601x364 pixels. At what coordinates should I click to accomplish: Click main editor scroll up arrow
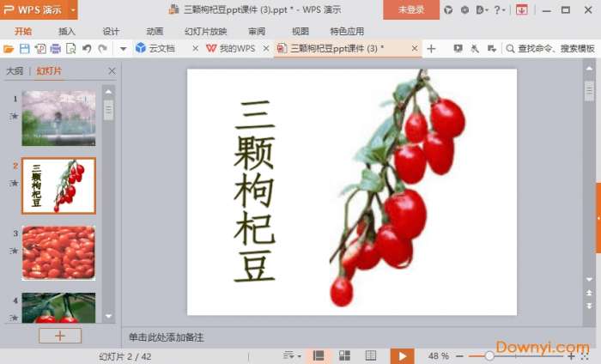tap(589, 68)
